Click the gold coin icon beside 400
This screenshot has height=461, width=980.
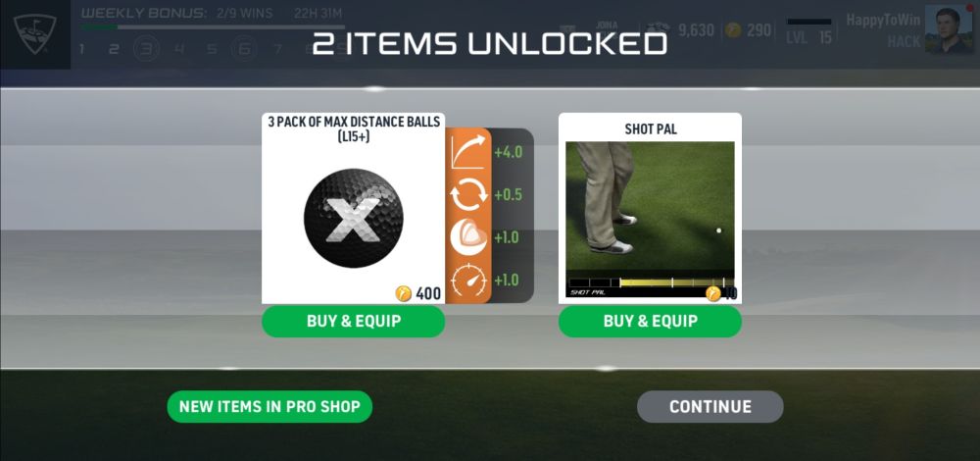click(404, 292)
